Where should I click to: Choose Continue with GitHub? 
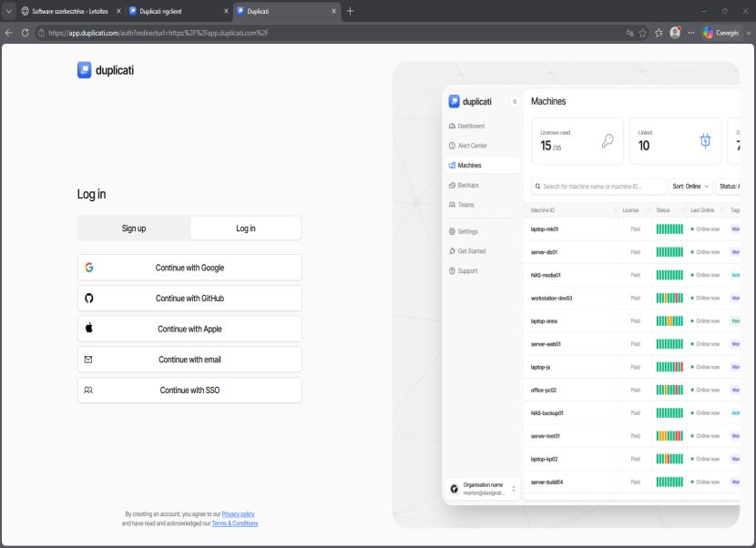(189, 299)
